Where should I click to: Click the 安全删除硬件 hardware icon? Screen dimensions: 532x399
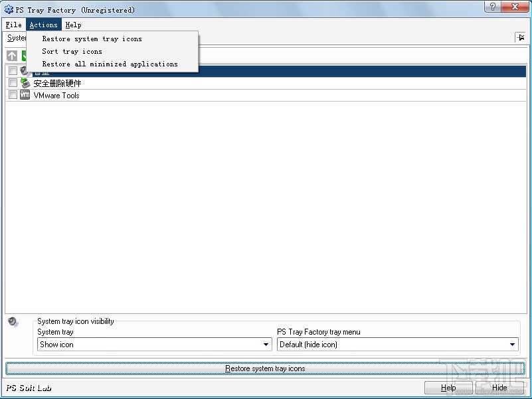25,83
